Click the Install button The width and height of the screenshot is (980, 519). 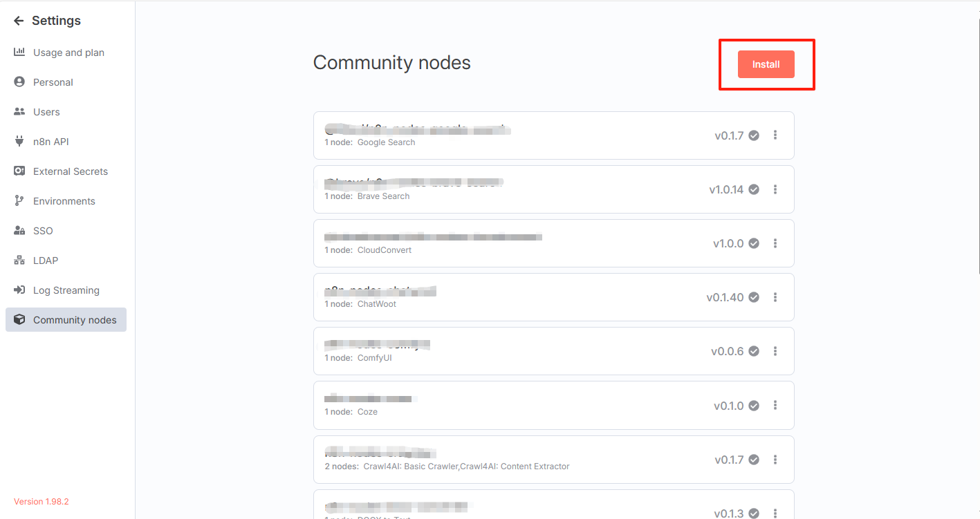(x=766, y=64)
